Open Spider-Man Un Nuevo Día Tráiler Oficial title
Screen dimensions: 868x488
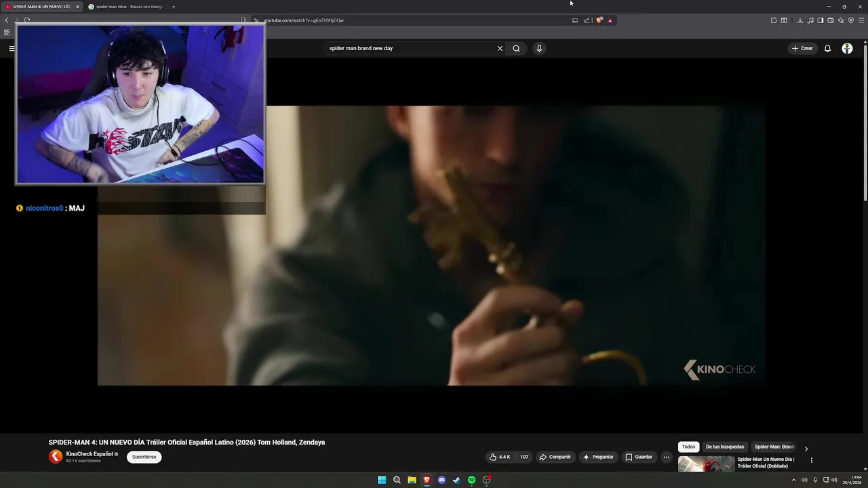click(766, 462)
